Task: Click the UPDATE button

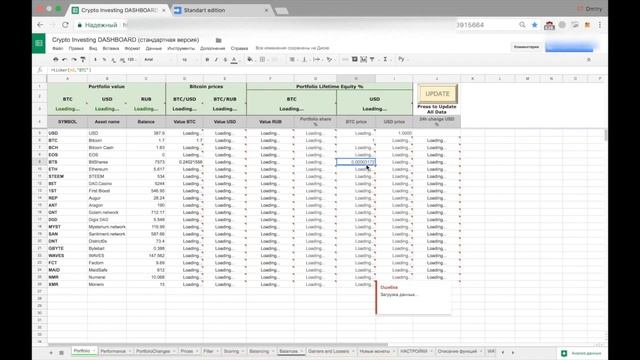Action: [437, 93]
